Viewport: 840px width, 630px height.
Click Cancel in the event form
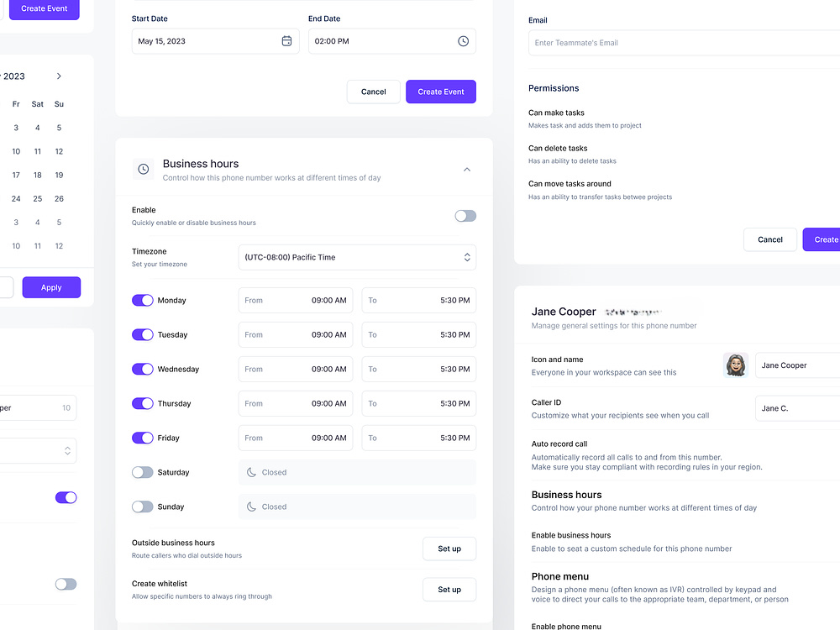(374, 92)
